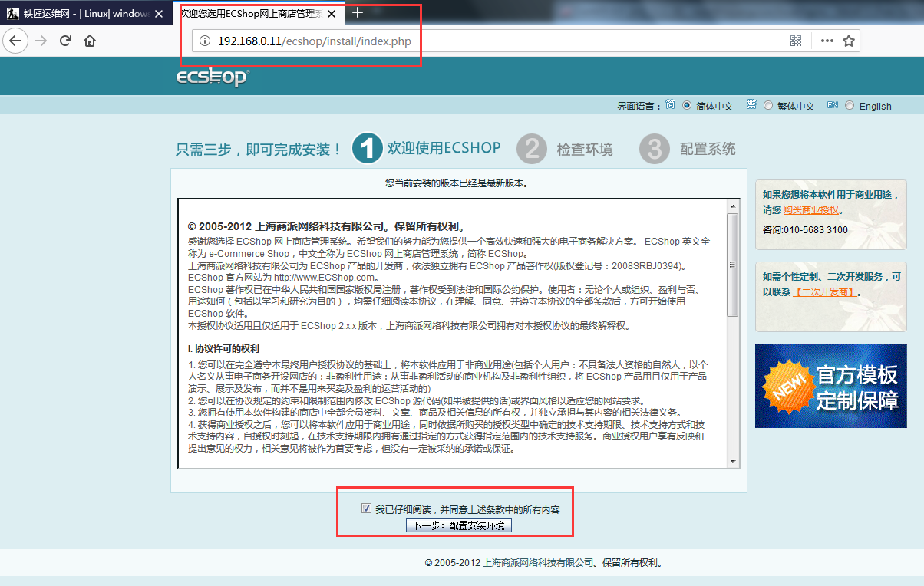Click the site info icon in address bar
The width and height of the screenshot is (924, 586).
(x=204, y=41)
